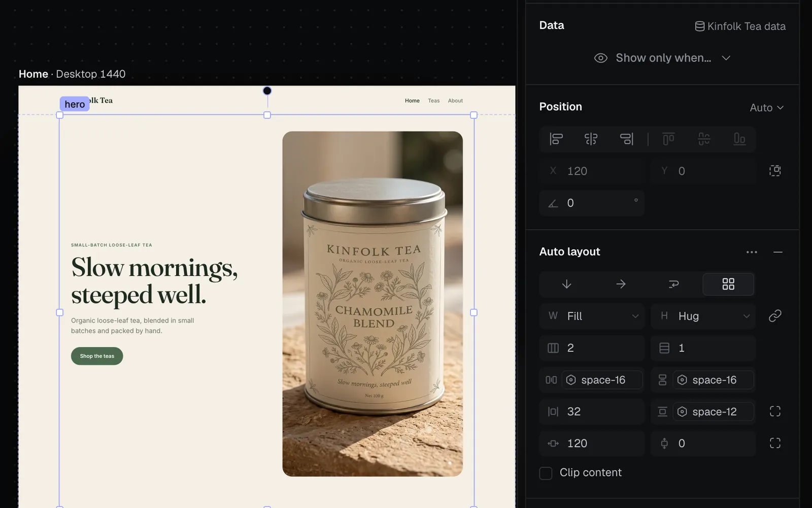Screen dimensions: 812x508
Task: Click rotation angle field
Action: click(x=592, y=203)
